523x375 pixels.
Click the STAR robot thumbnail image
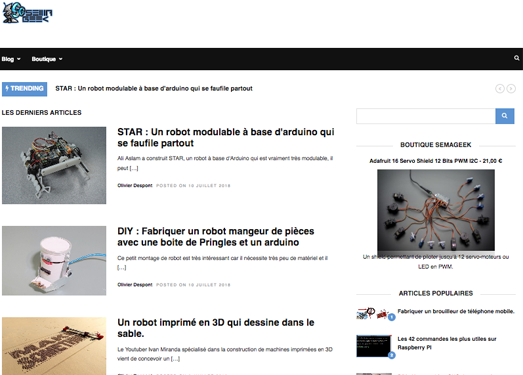coord(54,165)
